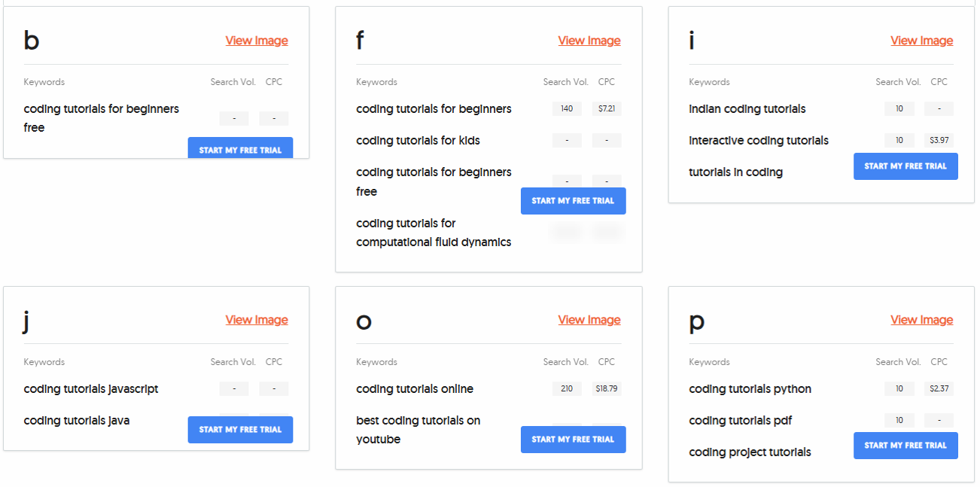This screenshot has height=487, width=980.
Task: Select the 'coding tutorials python' keyword
Action: coord(750,389)
